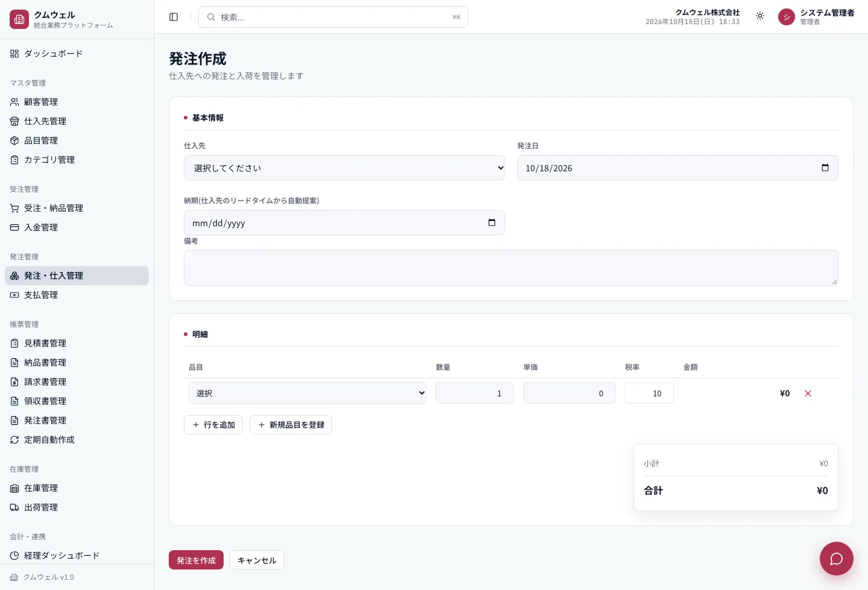Open 出荷管理

tap(77, 507)
